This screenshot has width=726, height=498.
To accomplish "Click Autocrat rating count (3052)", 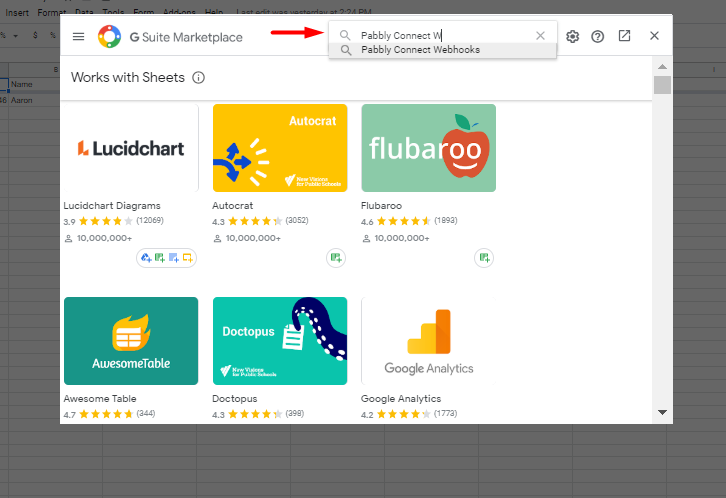I will tap(297, 220).
